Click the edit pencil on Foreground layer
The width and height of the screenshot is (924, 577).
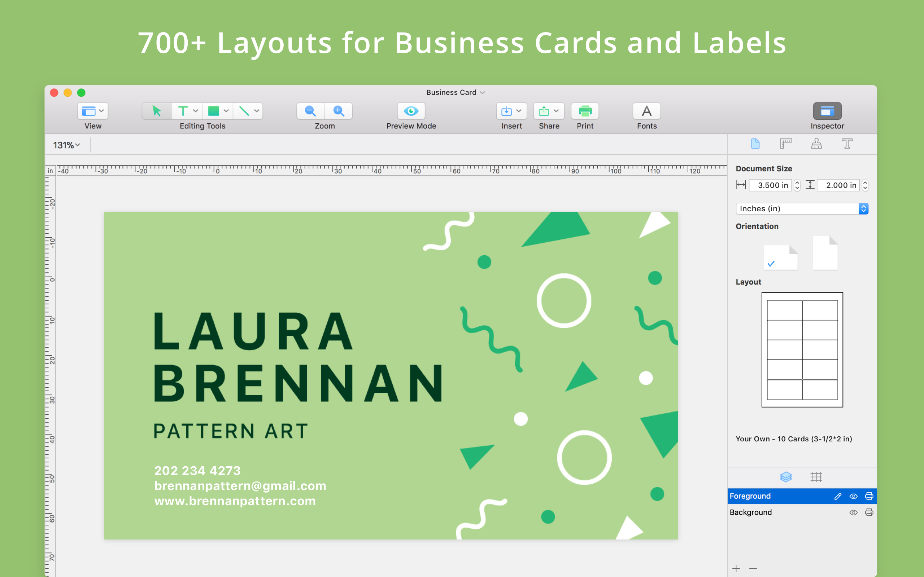coord(838,496)
